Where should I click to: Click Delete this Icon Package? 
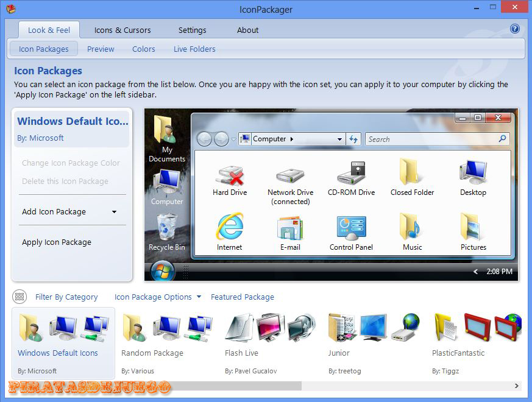65,181
